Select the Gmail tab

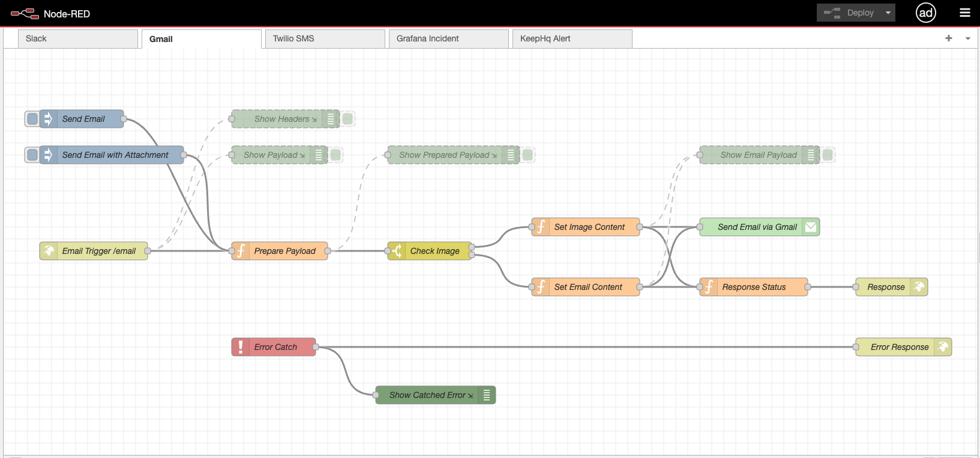(x=202, y=39)
